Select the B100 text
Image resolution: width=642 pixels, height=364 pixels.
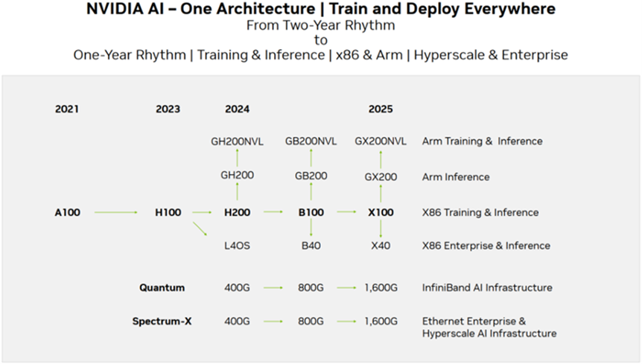(311, 212)
